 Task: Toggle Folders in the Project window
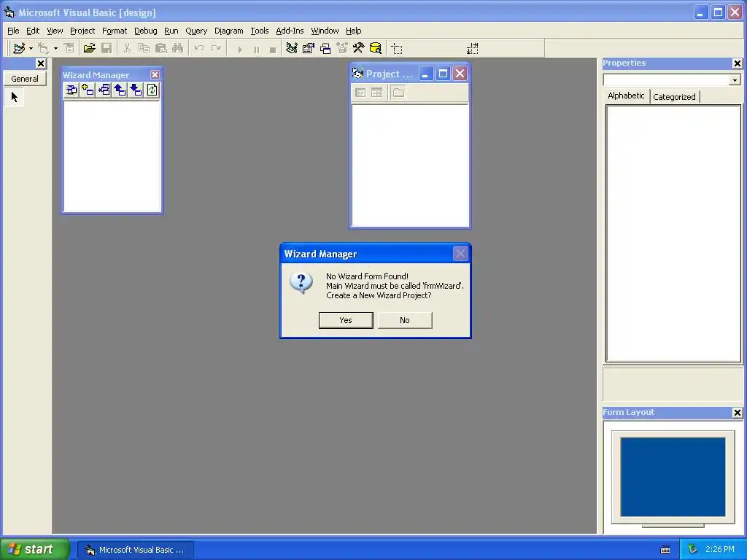point(398,93)
